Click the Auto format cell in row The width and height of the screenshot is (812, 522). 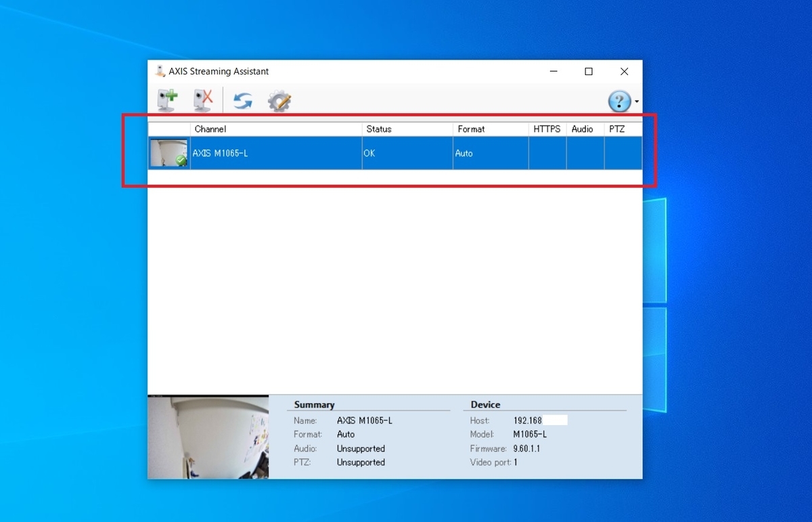click(491, 153)
